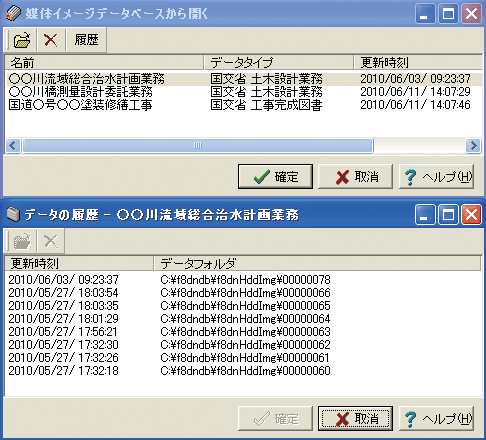The image size is (486, 440).
Task: Click the lower 取消 cancel button
Action: [x=355, y=418]
